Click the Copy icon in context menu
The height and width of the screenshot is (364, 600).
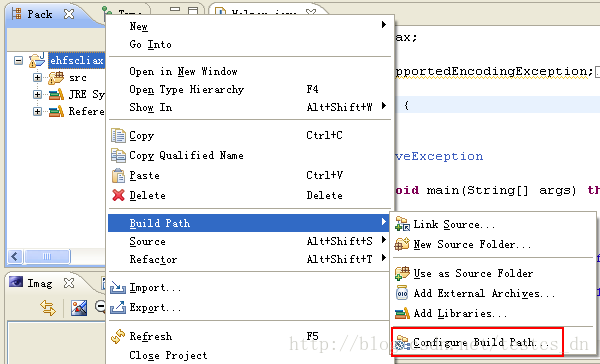118,135
